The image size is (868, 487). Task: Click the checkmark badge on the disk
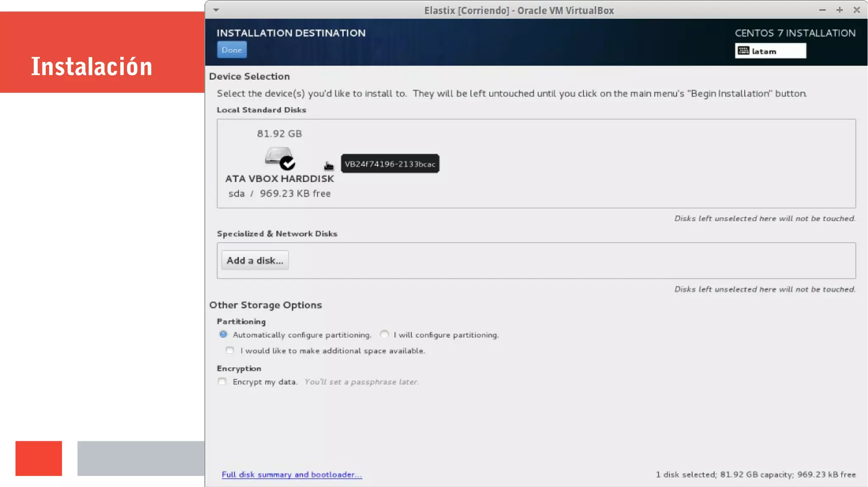point(288,163)
